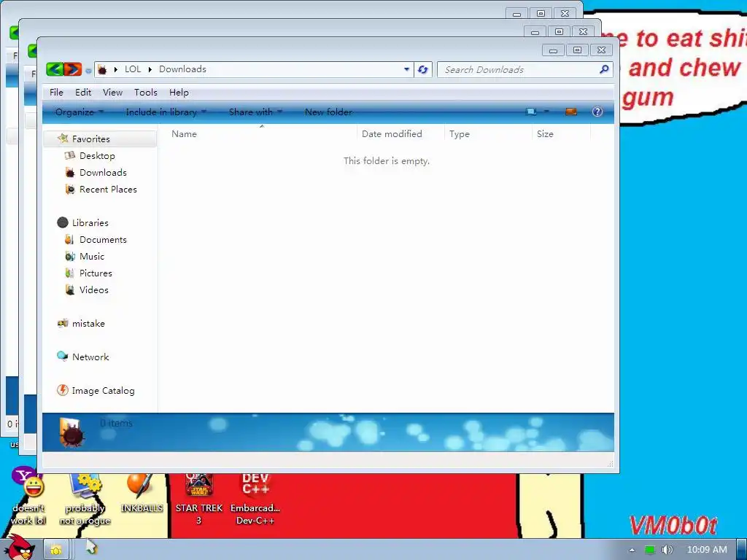747x560 pixels.
Task: Open Desktop in the navigation pane
Action: pos(97,156)
